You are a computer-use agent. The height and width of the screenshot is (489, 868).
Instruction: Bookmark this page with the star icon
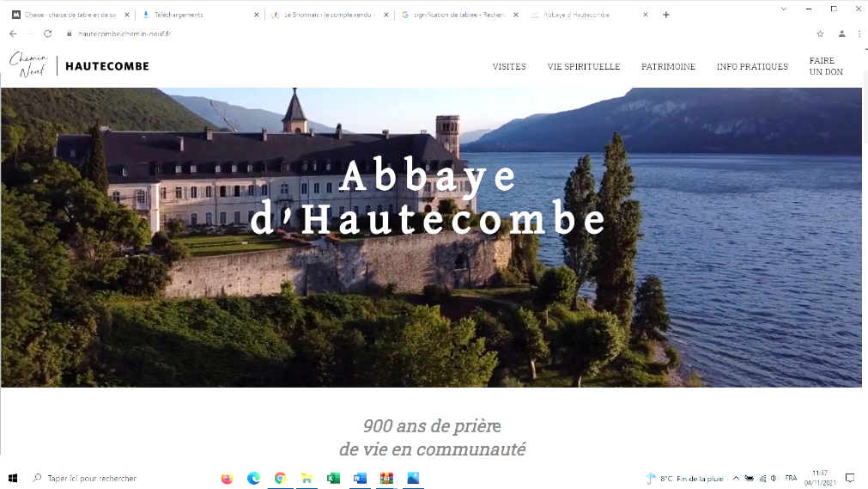(821, 34)
